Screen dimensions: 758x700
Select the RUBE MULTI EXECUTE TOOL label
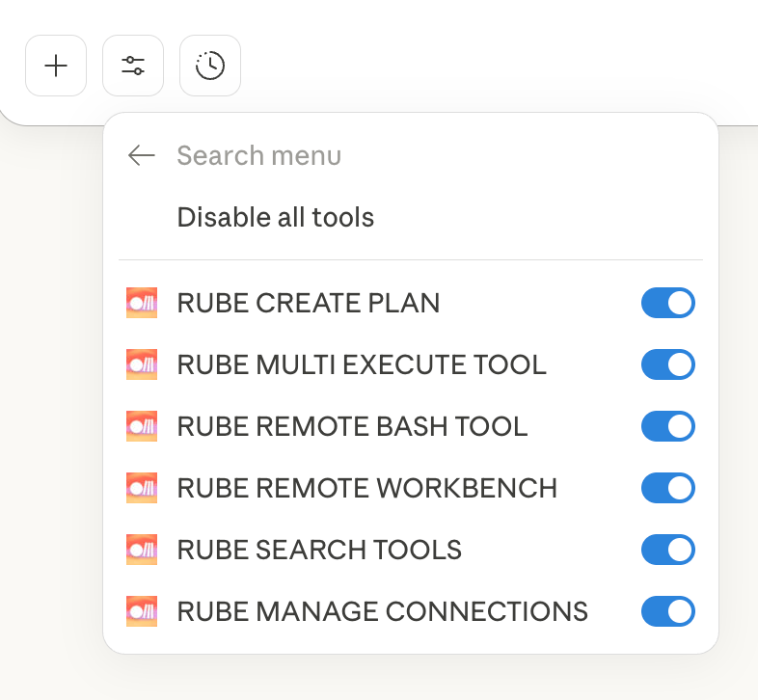pos(362,364)
